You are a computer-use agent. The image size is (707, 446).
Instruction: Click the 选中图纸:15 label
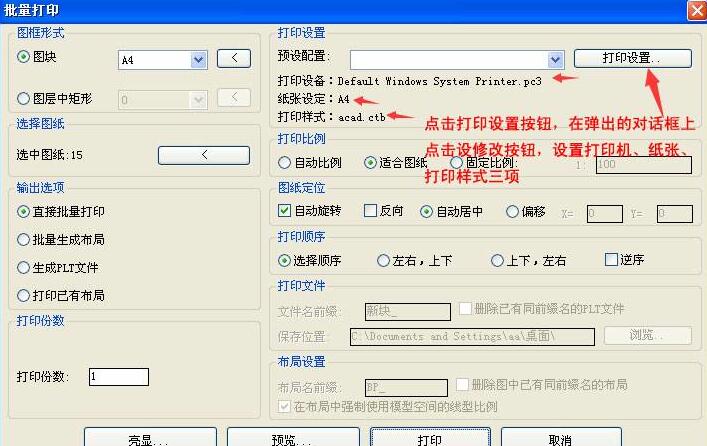point(50,155)
